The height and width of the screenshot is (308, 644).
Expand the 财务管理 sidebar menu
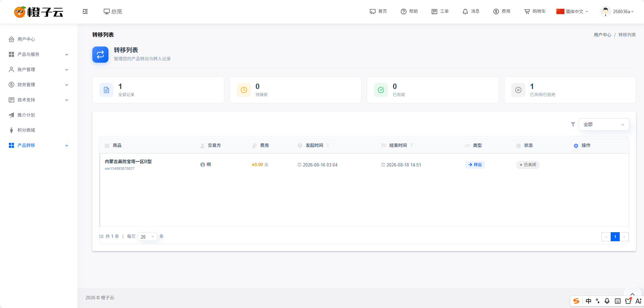coord(39,85)
